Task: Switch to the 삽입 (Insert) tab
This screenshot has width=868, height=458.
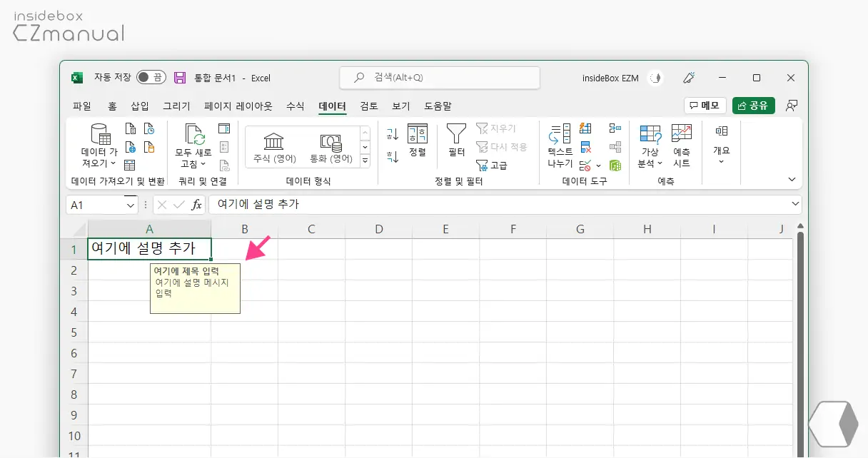Action: point(140,106)
